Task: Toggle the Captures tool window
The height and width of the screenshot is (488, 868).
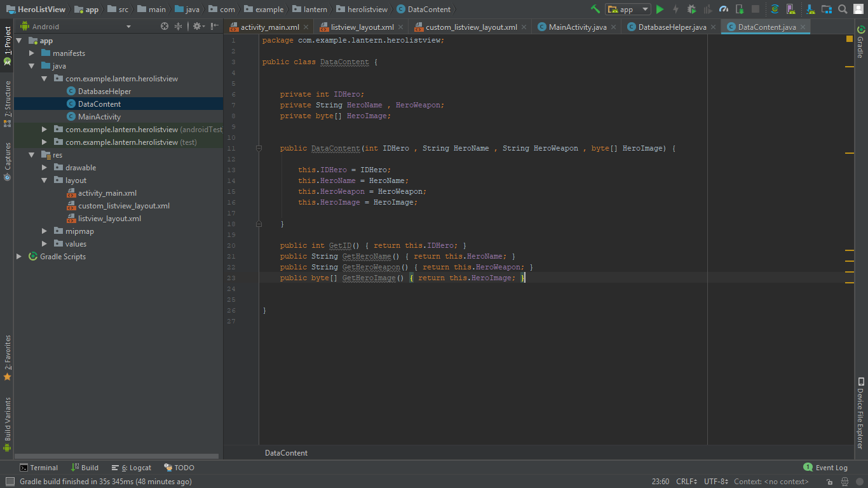Action: 7,161
